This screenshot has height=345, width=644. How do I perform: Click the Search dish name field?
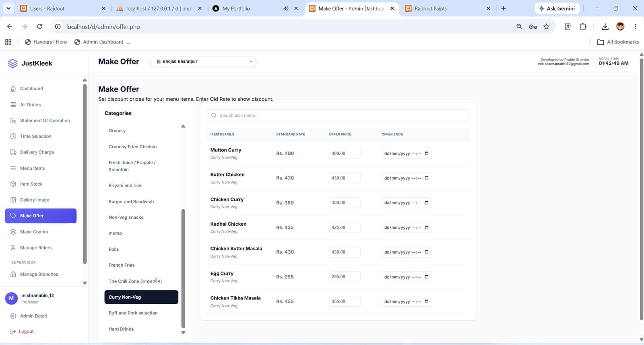[338, 115]
